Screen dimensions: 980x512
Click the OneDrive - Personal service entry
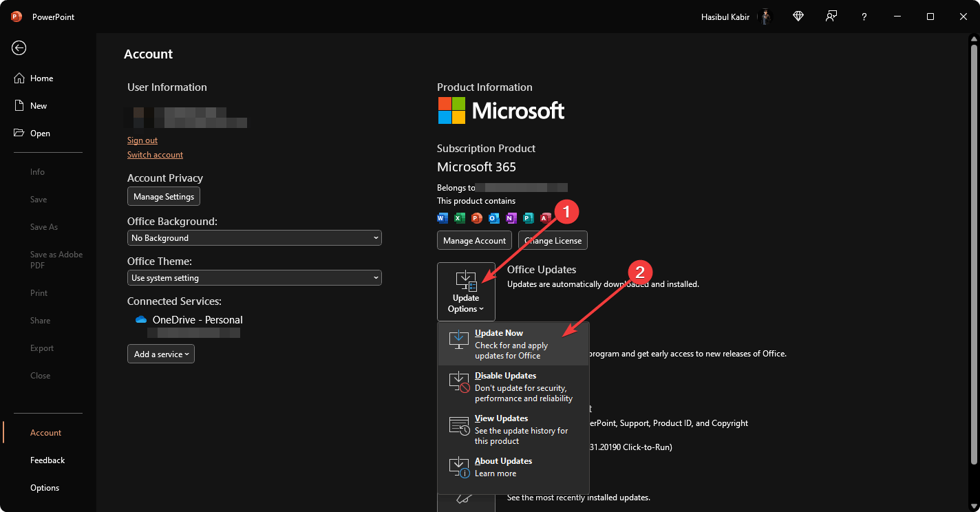[x=198, y=320]
